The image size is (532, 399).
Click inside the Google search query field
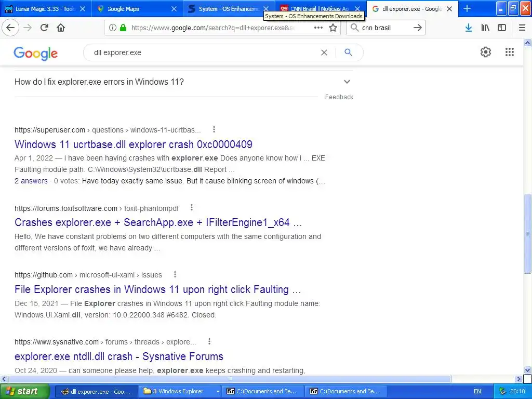click(x=204, y=52)
